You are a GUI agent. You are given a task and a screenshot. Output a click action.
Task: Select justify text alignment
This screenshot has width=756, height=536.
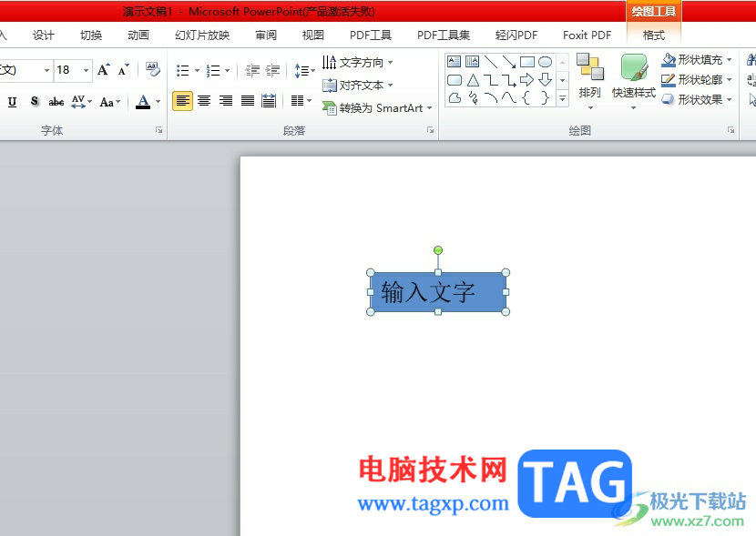point(248,101)
